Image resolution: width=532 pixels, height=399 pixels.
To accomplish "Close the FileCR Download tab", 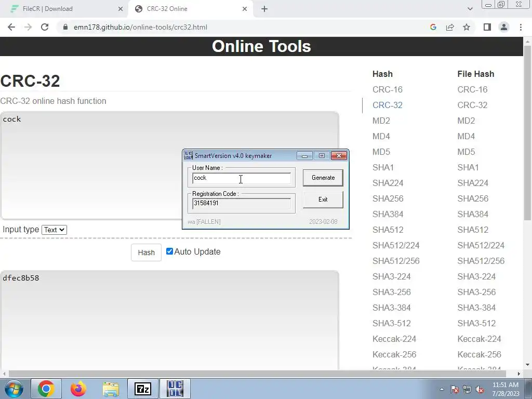I will click(121, 9).
